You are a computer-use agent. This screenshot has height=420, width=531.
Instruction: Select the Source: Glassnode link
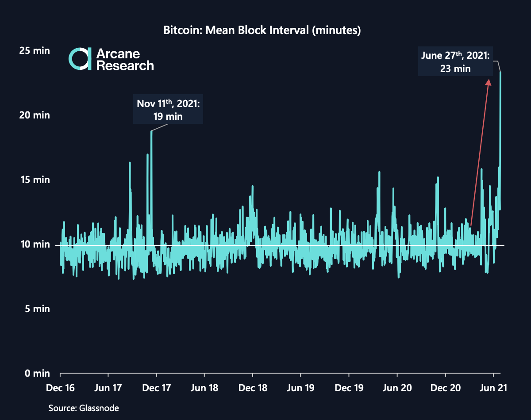[84, 408]
